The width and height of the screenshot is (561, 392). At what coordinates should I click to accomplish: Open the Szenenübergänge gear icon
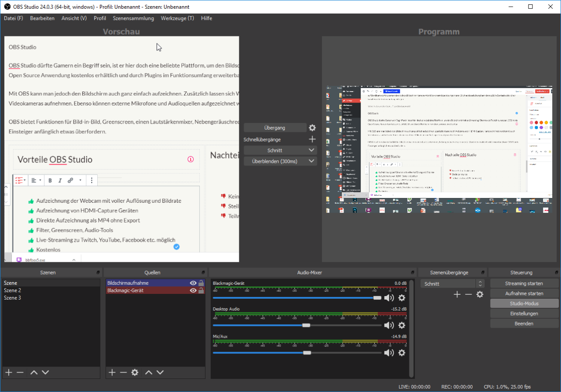(x=479, y=294)
